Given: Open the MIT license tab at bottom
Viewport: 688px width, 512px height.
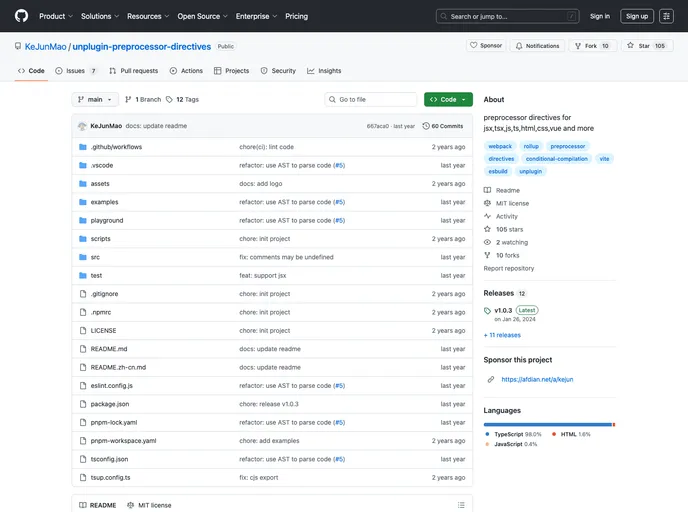Looking at the screenshot, I should [x=149, y=505].
